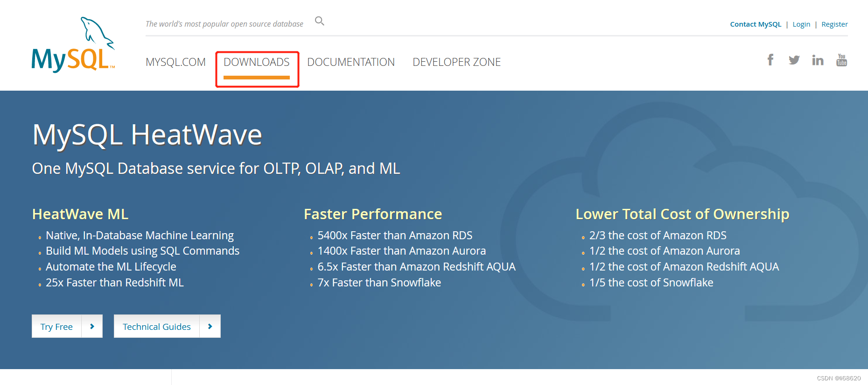The width and height of the screenshot is (868, 385).
Task: Click the HeatWave ML heading
Action: point(80,214)
